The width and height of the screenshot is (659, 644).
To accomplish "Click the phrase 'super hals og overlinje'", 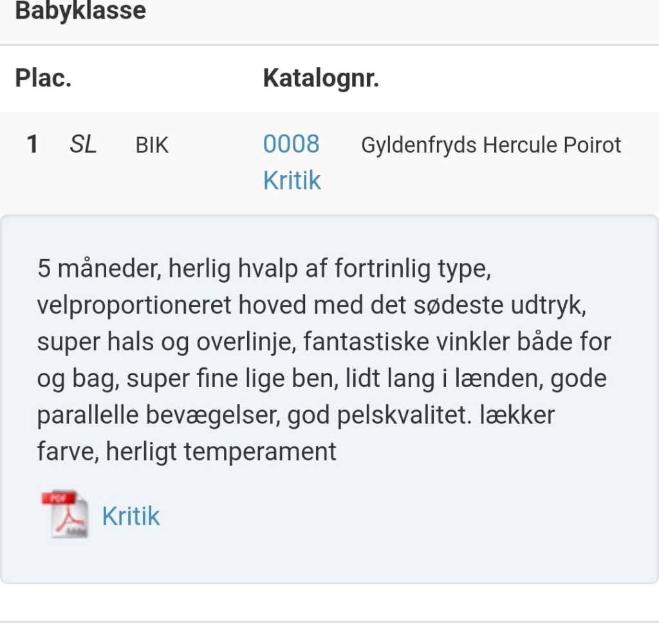I will tap(166, 342).
